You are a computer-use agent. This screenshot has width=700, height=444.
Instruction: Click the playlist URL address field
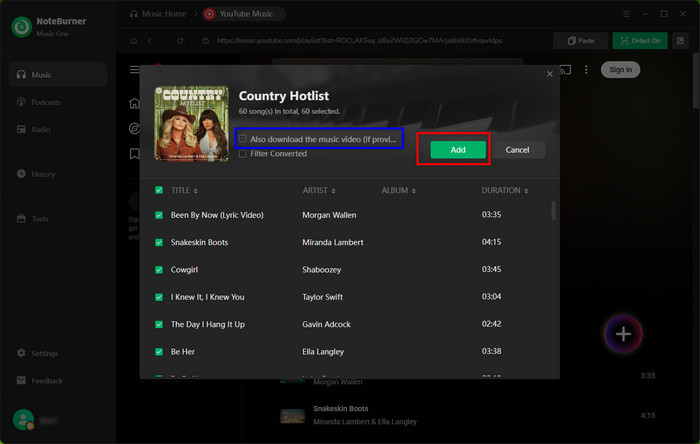(x=359, y=41)
